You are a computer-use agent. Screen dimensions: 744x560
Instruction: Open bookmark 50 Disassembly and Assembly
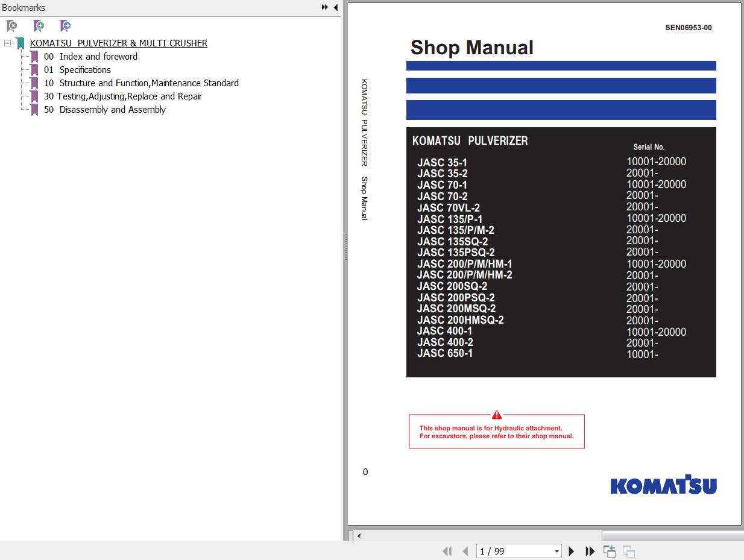(104, 110)
